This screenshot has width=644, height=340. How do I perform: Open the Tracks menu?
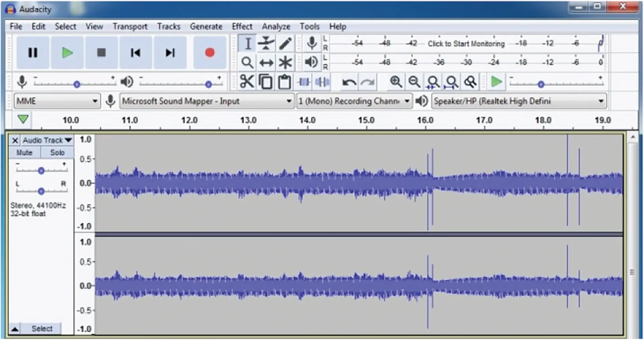[x=169, y=26]
